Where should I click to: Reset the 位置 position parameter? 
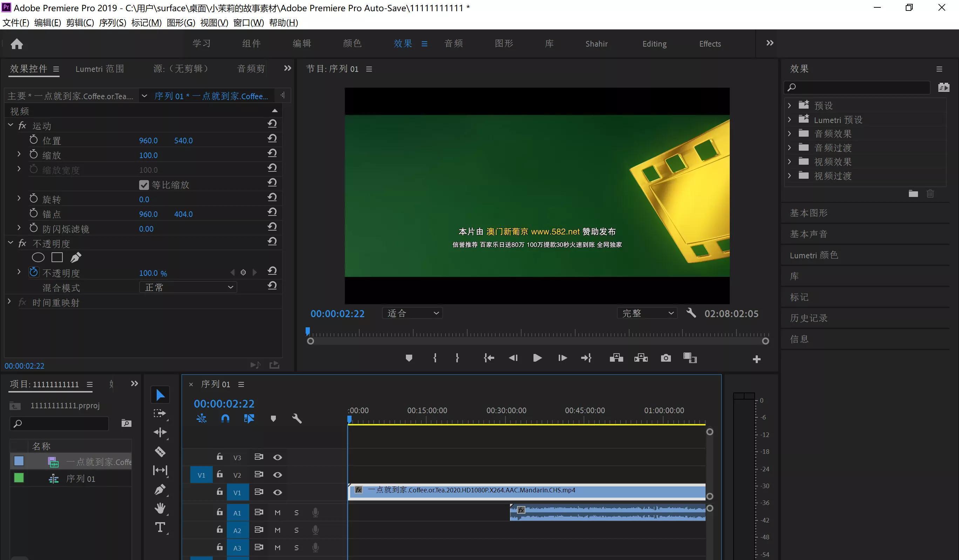(x=272, y=139)
